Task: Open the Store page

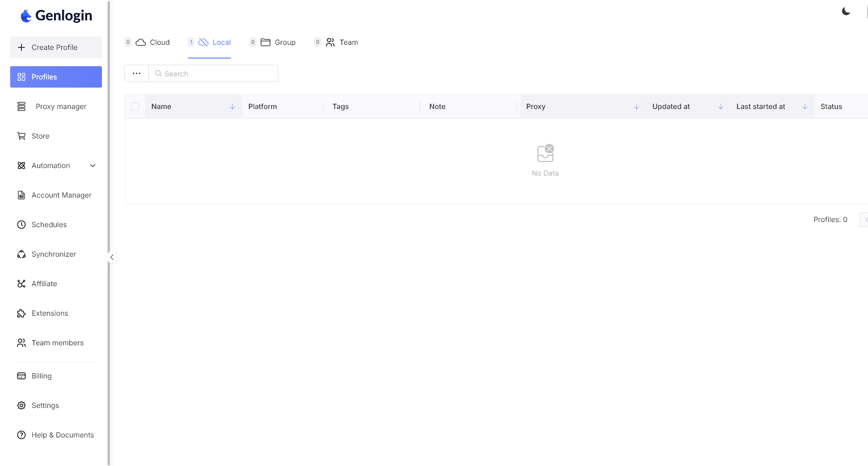Action: 56,136
